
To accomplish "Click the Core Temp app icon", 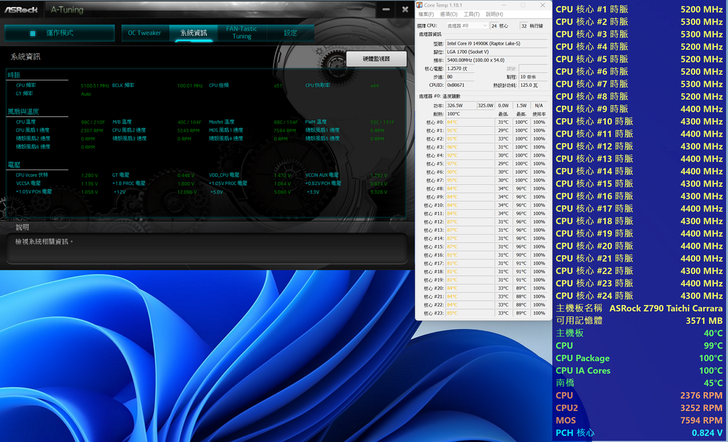I will (x=421, y=5).
